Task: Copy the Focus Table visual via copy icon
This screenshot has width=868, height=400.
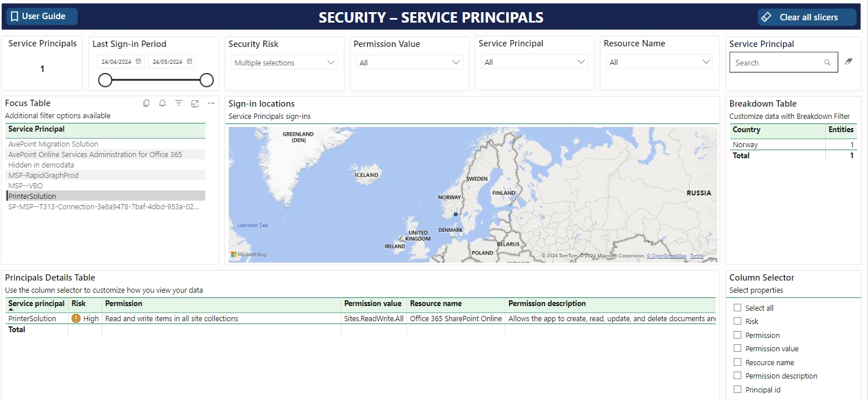Action: coord(147,103)
